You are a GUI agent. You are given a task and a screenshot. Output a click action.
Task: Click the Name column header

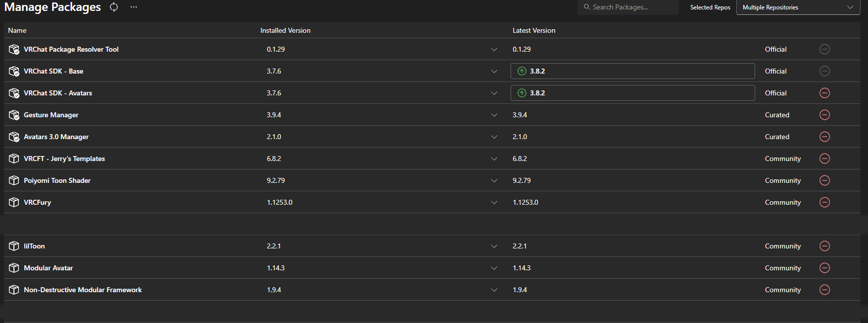click(17, 30)
